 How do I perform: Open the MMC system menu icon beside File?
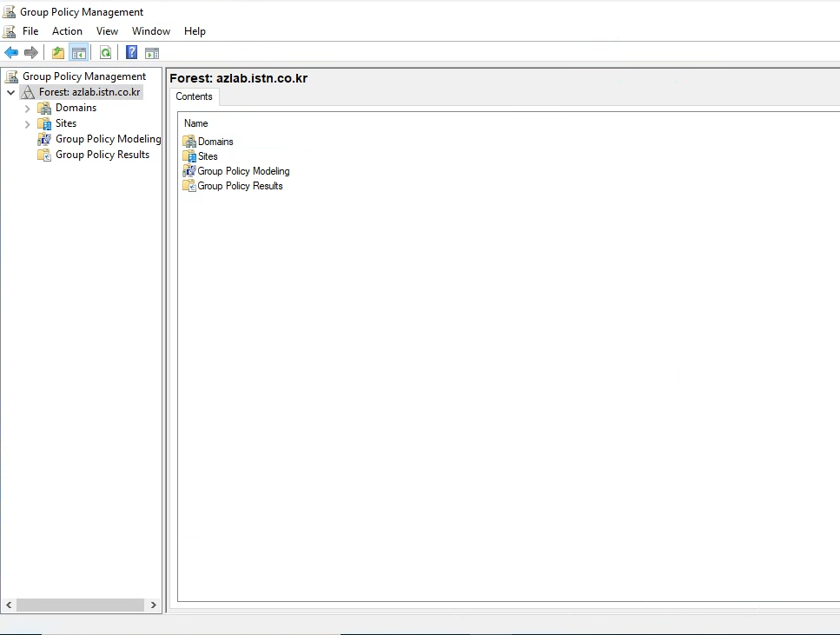click(x=9, y=31)
